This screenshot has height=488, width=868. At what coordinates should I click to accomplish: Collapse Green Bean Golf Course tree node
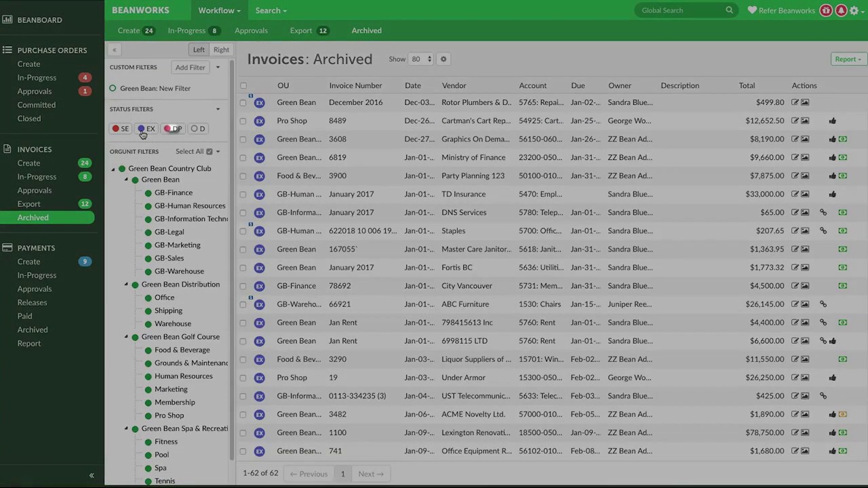pos(126,337)
